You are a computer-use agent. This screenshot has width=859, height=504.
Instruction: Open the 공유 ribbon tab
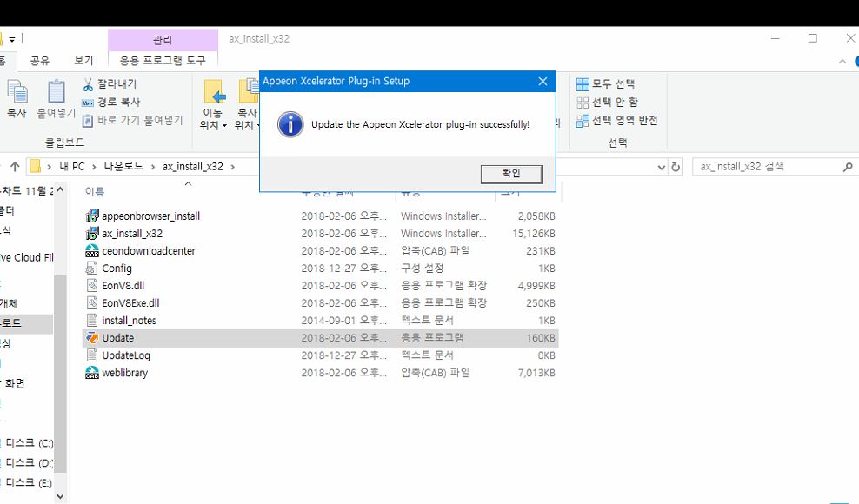[39, 60]
